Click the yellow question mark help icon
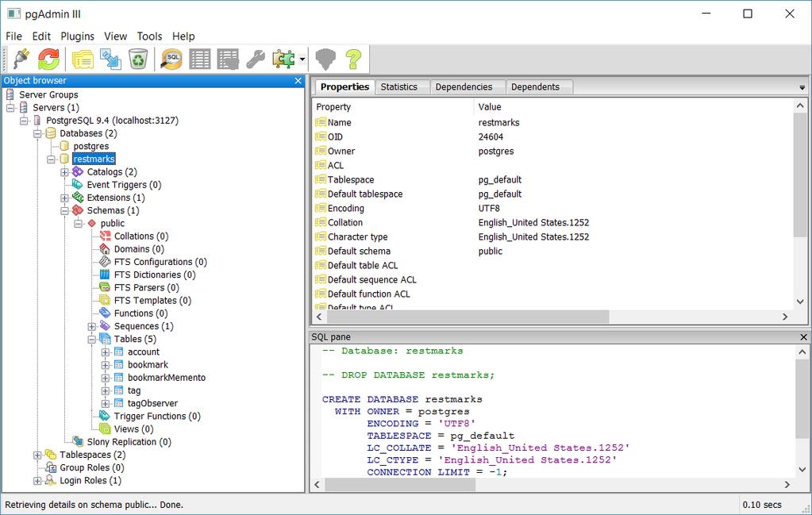 coord(354,59)
